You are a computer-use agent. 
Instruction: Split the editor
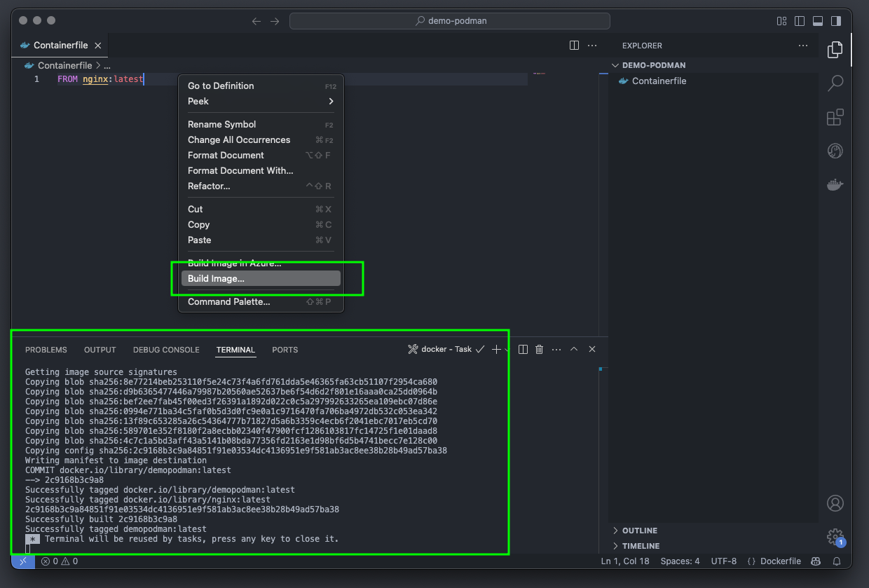573,45
